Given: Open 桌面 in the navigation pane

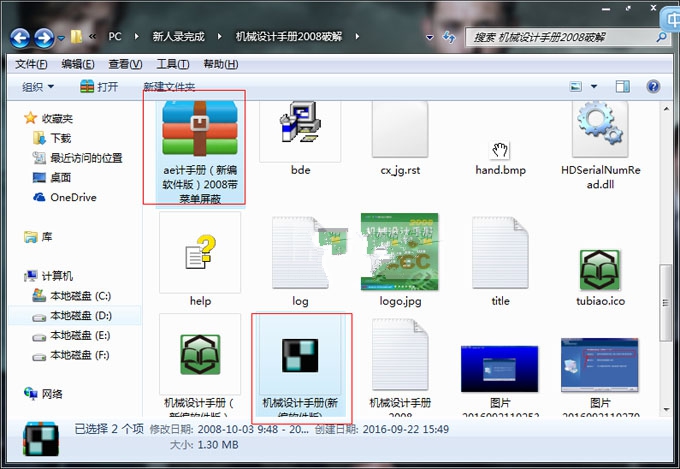Looking at the screenshot, I should point(60,177).
